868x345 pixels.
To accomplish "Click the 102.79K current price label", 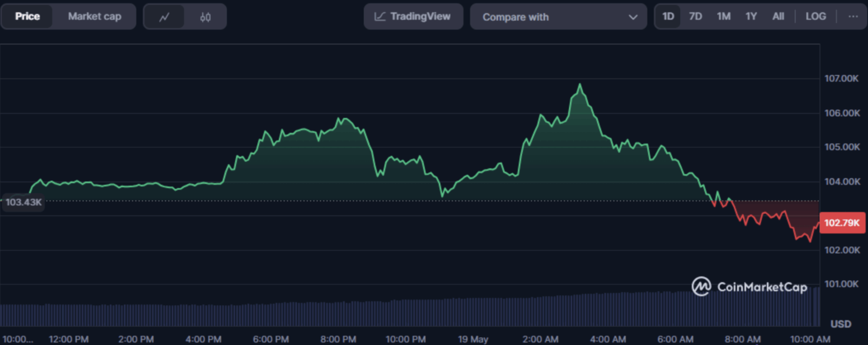I will [x=842, y=223].
